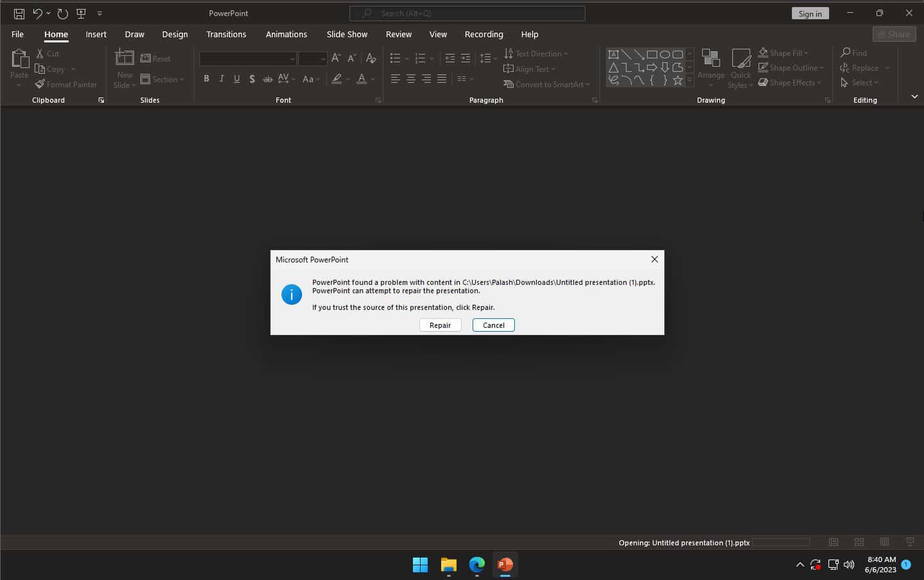Switch to the Slide Show tab
The height and width of the screenshot is (580, 924).
click(x=347, y=35)
